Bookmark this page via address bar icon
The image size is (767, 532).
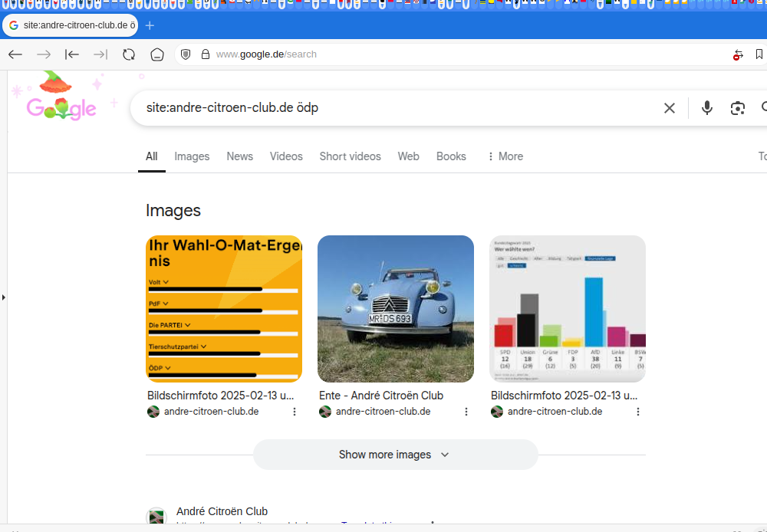[759, 54]
